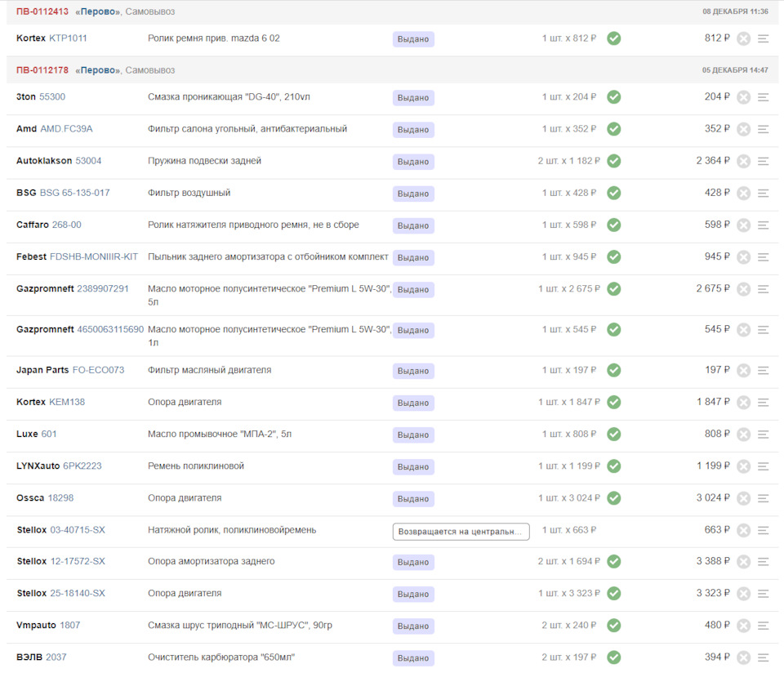This screenshot has width=784, height=673.
Task: Open «Перово» store link in order ПВ-0112413
Action: [x=98, y=11]
